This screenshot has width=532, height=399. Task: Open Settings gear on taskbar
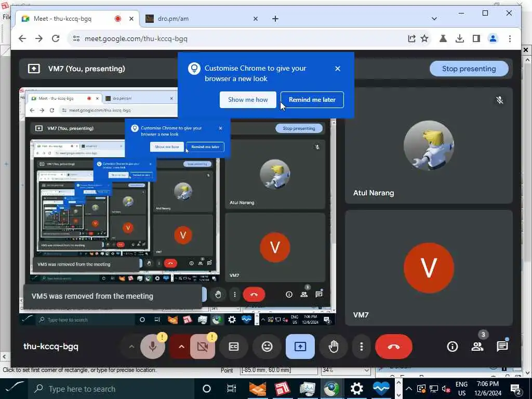click(x=356, y=389)
